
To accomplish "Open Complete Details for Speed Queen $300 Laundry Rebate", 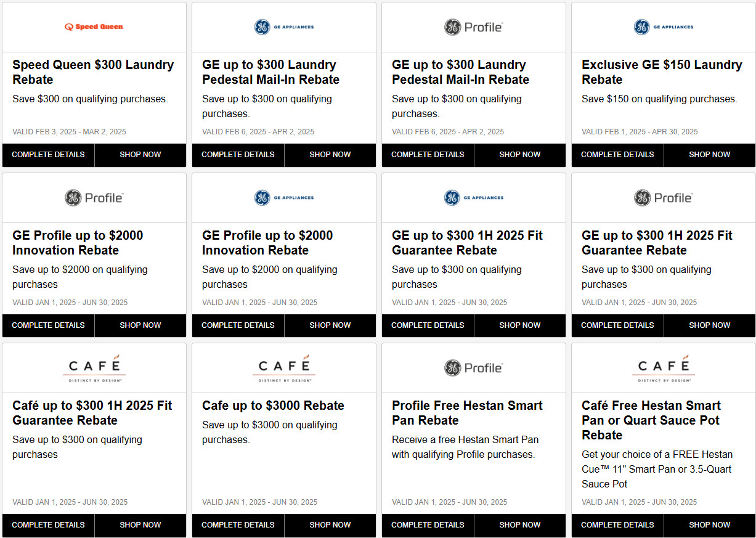I will point(48,155).
